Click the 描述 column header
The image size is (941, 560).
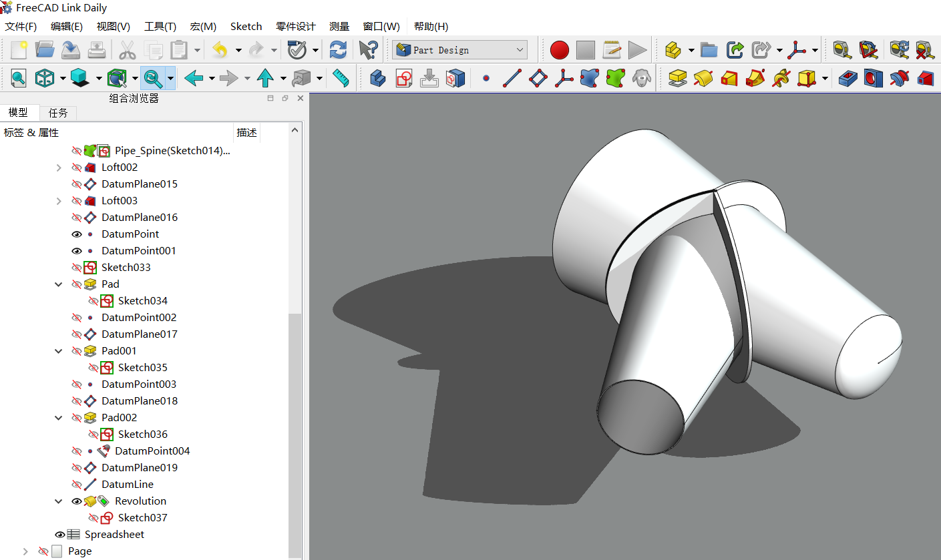tap(246, 133)
